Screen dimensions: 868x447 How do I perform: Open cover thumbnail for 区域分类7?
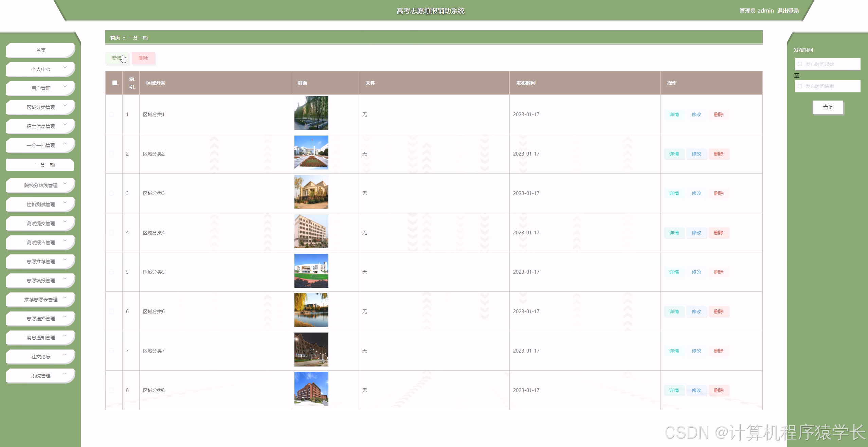[x=311, y=350]
